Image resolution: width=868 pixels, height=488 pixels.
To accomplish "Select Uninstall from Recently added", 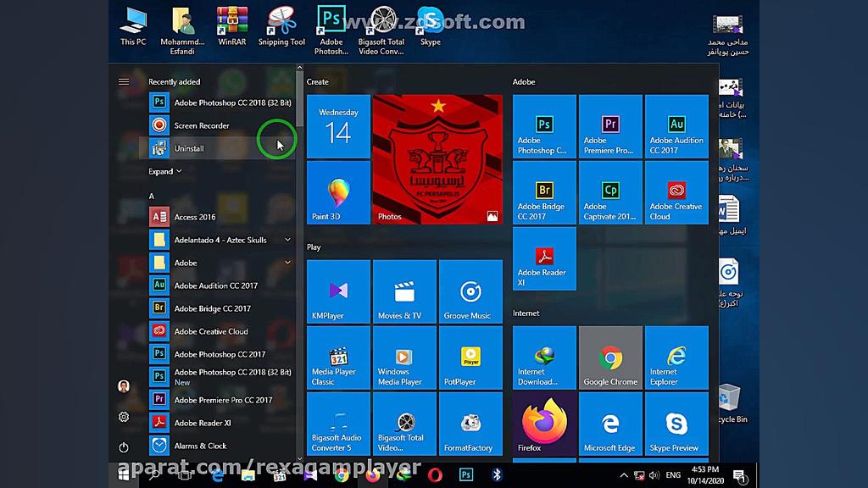I will 189,148.
